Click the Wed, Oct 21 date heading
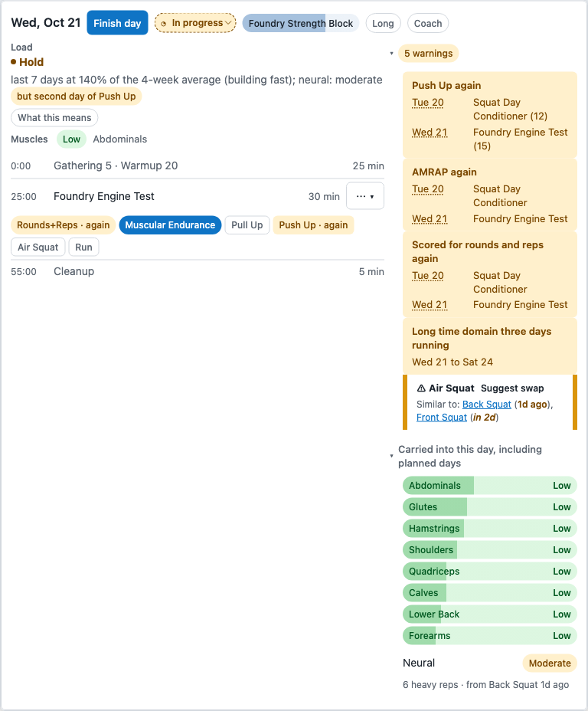Viewport: 588px width, 711px height. click(46, 23)
